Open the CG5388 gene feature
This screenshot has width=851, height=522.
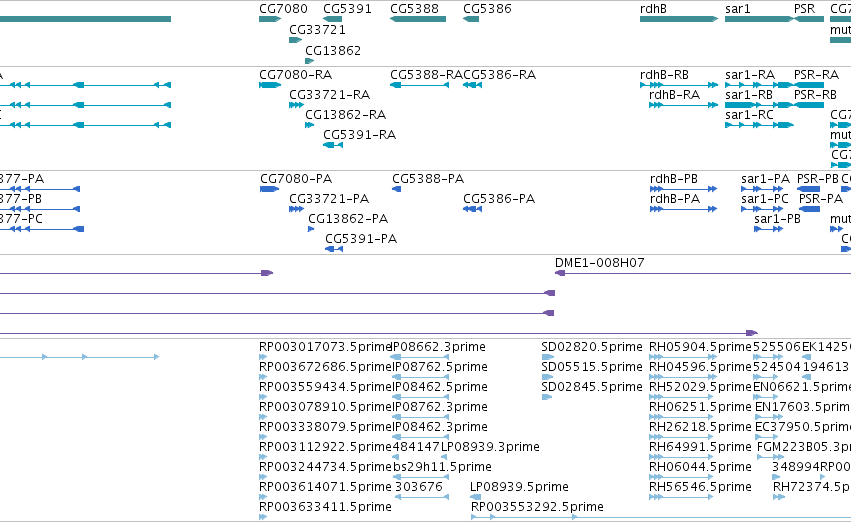(x=418, y=19)
